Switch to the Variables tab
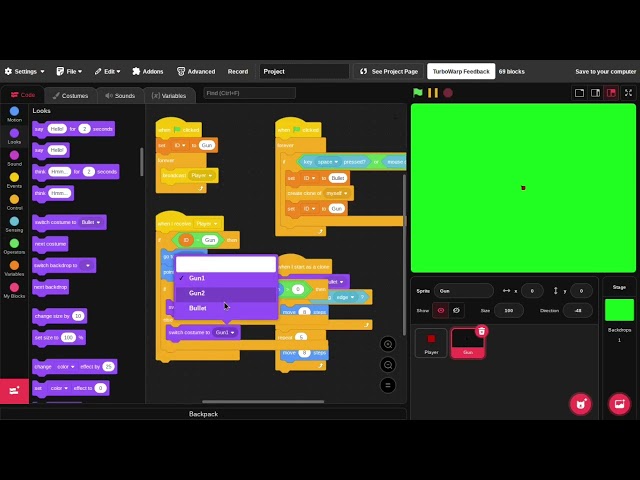The height and width of the screenshot is (480, 640). (169, 96)
